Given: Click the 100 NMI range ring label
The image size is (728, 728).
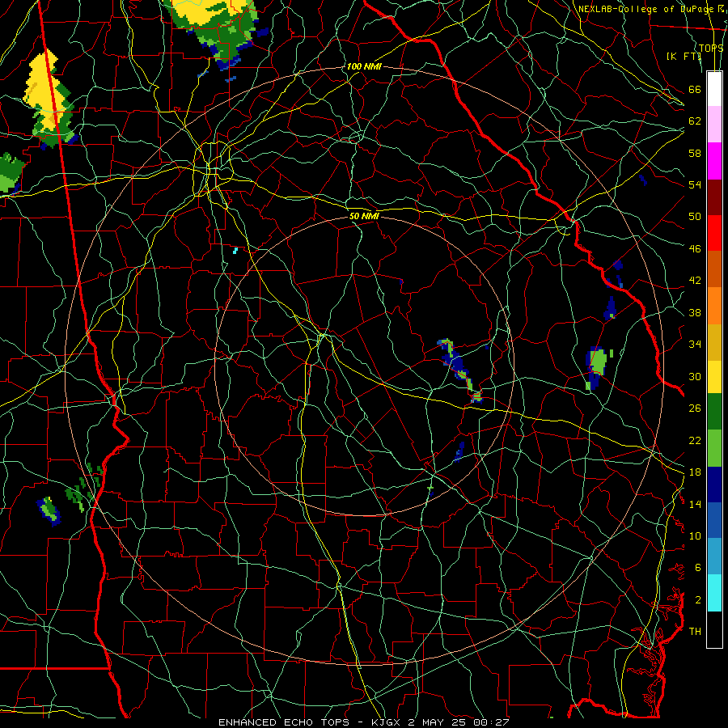Looking at the screenshot, I should pos(364,66).
